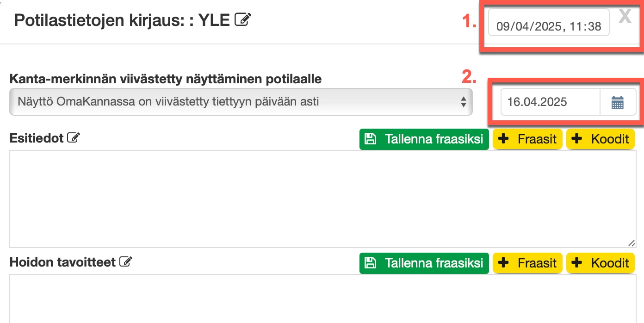
Task: Click the floppy disk icon in the Esitiedot row
Action: (370, 139)
